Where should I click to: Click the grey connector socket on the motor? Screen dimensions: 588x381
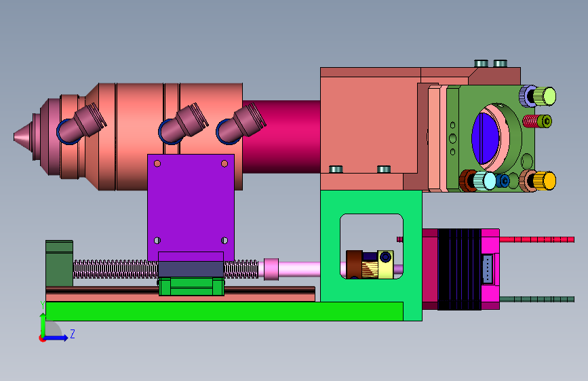[x=488, y=268]
